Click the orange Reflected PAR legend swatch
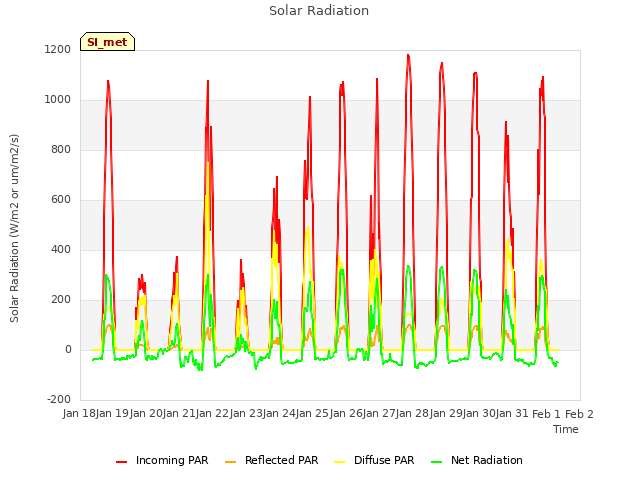640x480 pixels. point(230,462)
